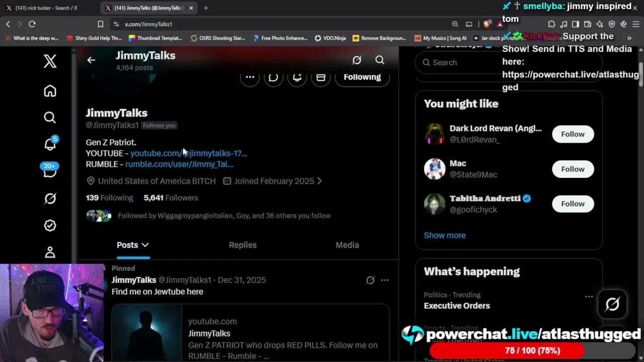Open Tabitha Andretti's profile avatar
Screen dimensions: 644x362
pos(435,204)
